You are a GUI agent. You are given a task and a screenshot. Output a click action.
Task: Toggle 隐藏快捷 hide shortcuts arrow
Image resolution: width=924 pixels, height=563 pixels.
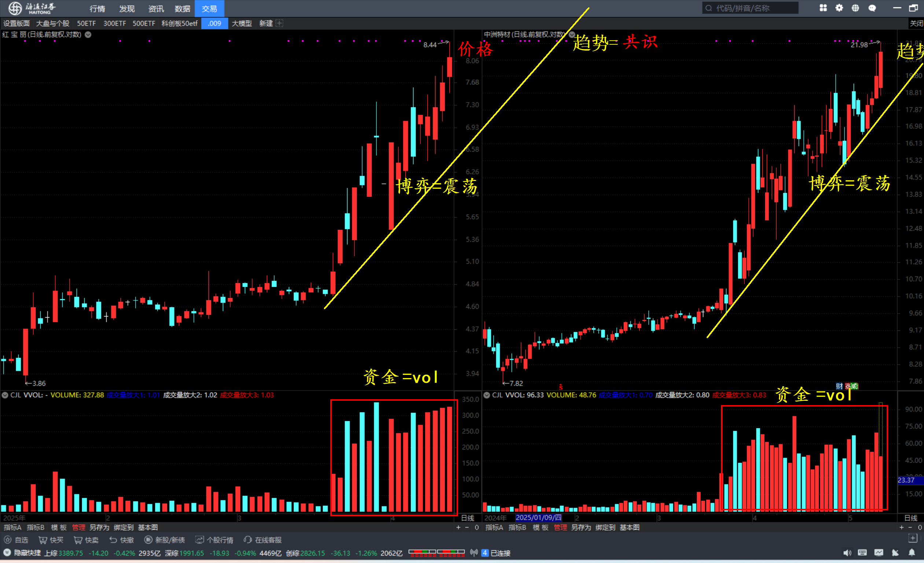[7, 552]
